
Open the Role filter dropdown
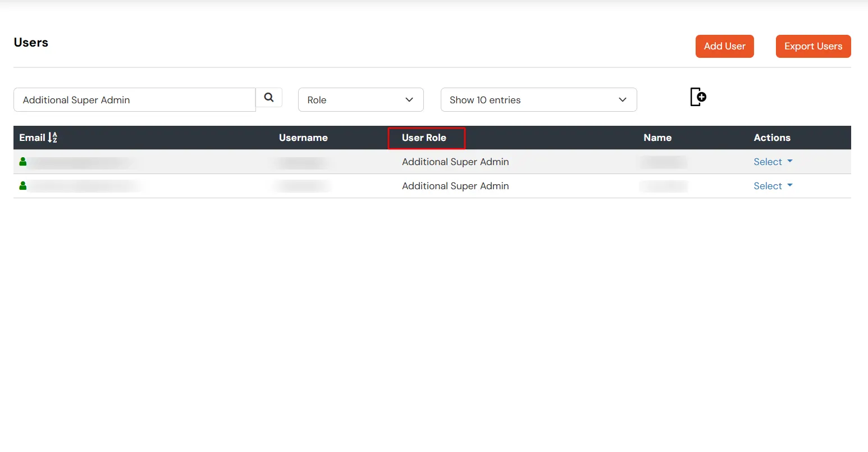tap(361, 100)
